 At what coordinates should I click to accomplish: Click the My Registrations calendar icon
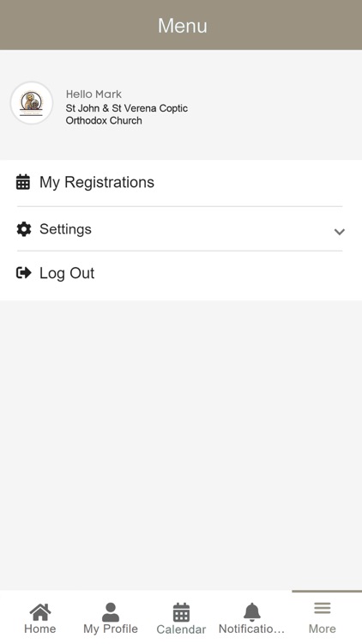23,182
